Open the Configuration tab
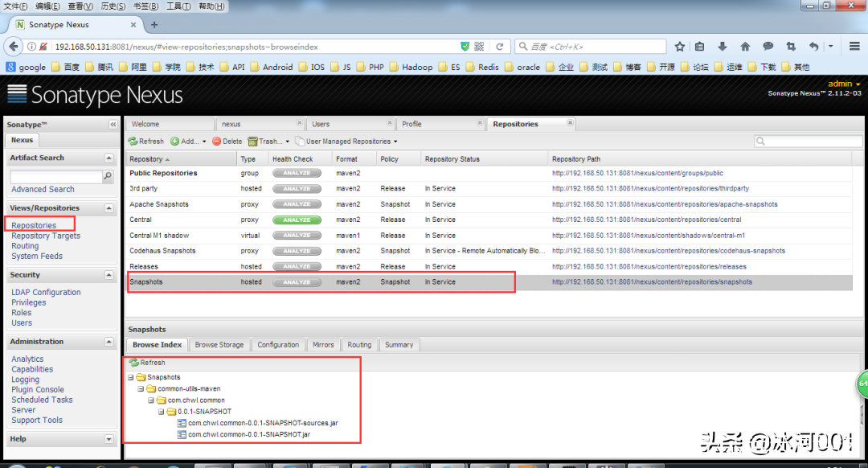The image size is (868, 468). pyautogui.click(x=278, y=344)
